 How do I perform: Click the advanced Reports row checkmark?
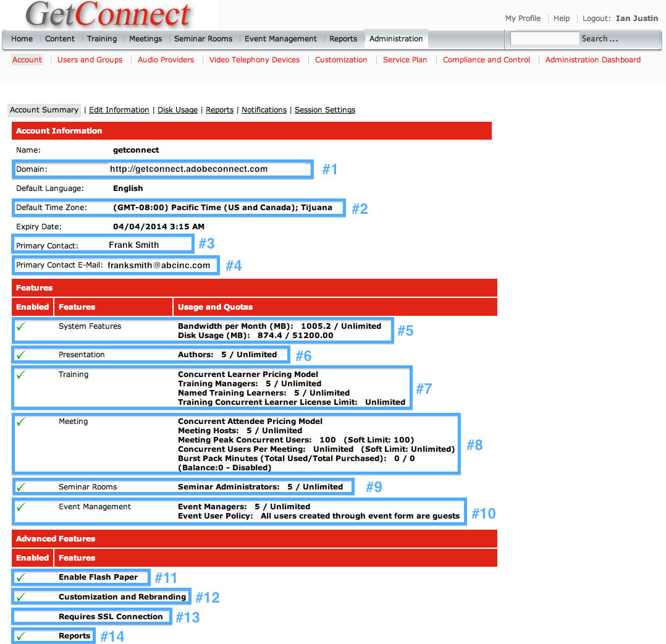pyautogui.click(x=21, y=636)
